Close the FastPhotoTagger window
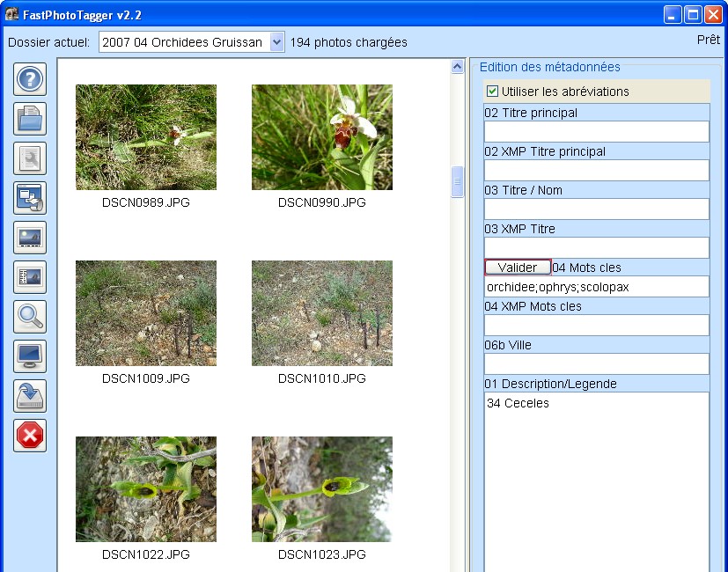 [713, 15]
